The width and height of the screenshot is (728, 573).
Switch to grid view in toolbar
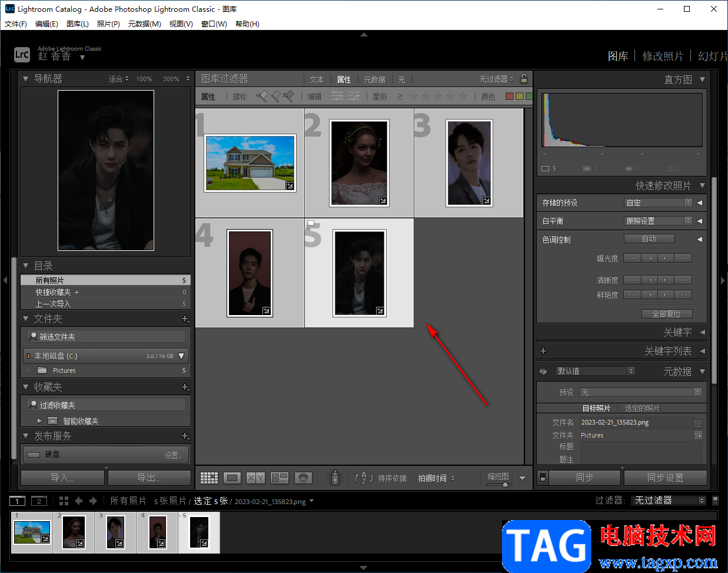coord(209,478)
